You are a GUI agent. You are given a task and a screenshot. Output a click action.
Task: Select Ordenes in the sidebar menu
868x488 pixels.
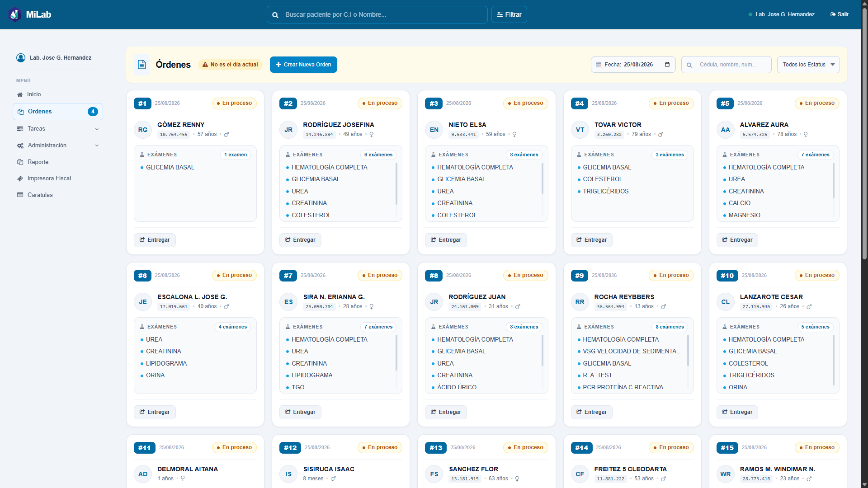(58, 112)
